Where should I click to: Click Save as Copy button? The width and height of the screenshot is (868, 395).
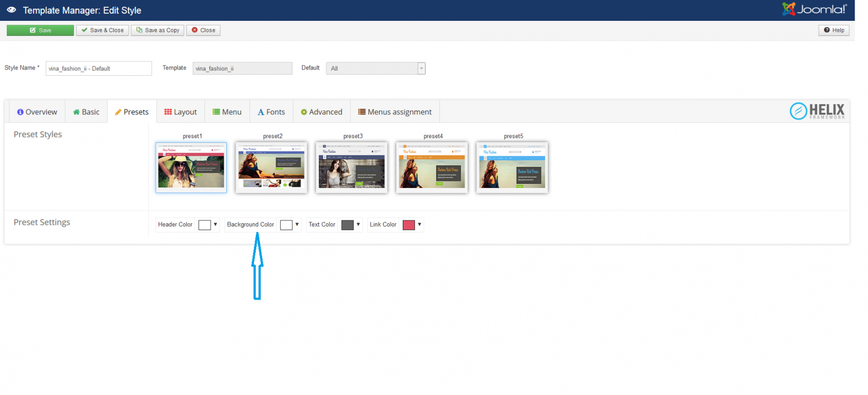pyautogui.click(x=157, y=30)
